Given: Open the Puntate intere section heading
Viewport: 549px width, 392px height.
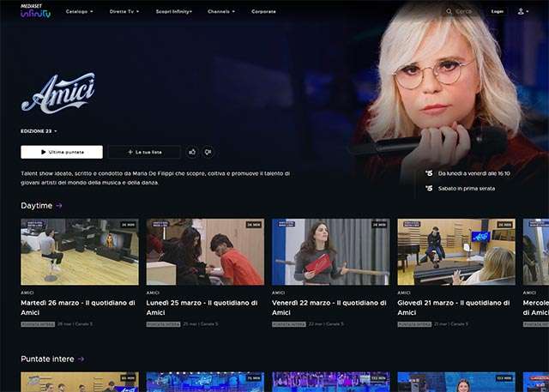Looking at the screenshot, I should pyautogui.click(x=47, y=359).
